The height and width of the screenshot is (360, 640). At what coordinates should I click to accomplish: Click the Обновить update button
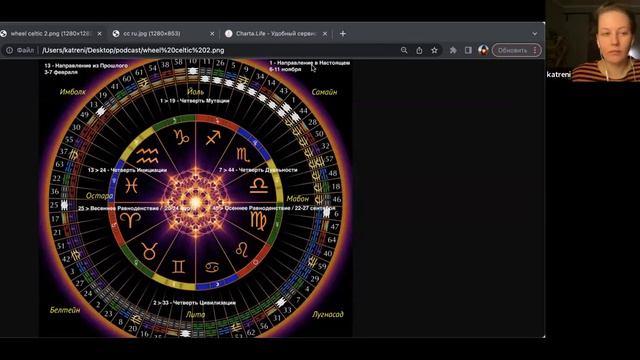tap(512, 50)
